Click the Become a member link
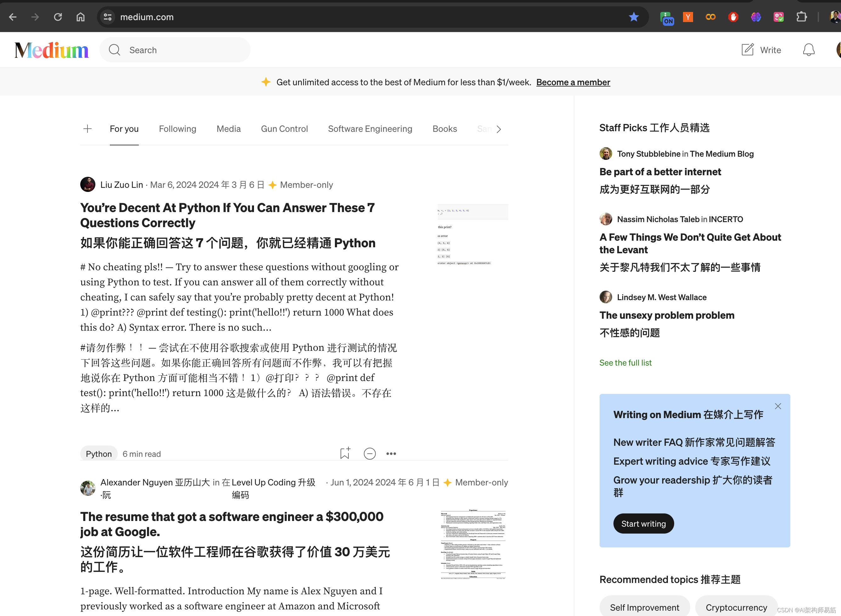 click(573, 82)
